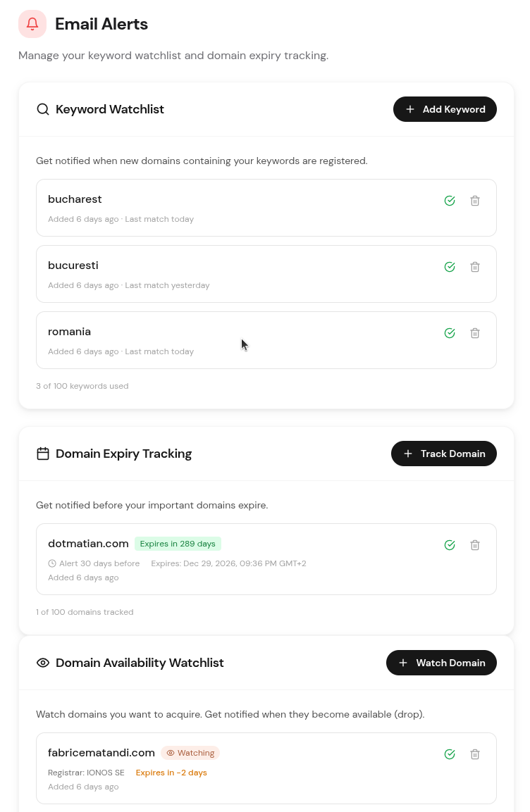This screenshot has width=530, height=812.
Task: Open the Add Keyword dialog
Action: [x=445, y=109]
